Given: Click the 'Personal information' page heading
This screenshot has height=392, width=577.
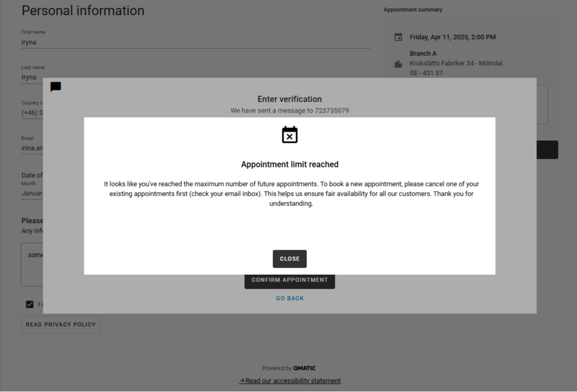Looking at the screenshot, I should coord(83,11).
